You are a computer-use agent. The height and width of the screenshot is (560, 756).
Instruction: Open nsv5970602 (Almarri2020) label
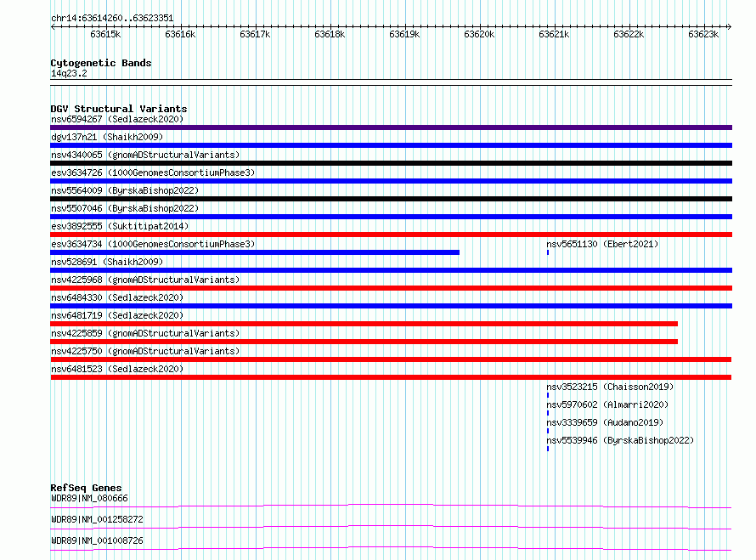click(607, 404)
